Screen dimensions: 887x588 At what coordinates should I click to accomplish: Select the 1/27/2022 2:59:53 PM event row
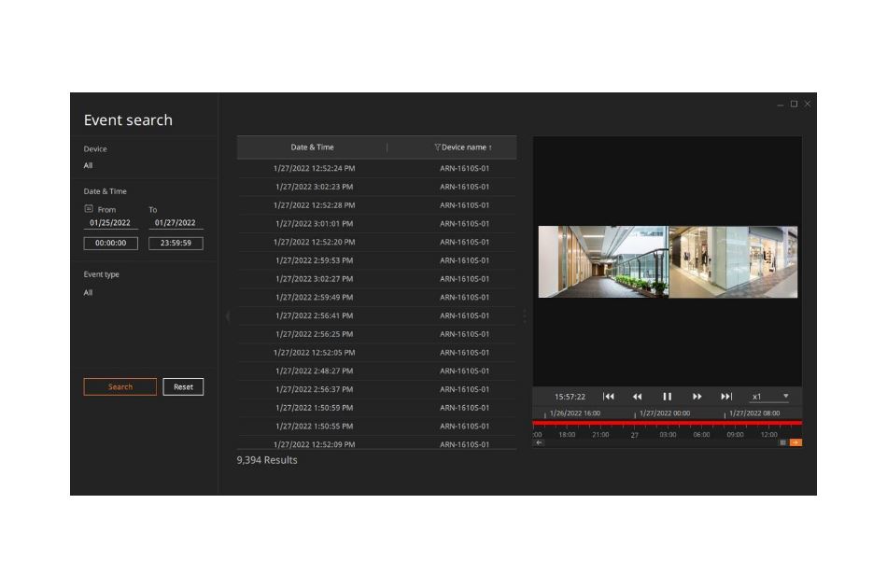(x=377, y=260)
